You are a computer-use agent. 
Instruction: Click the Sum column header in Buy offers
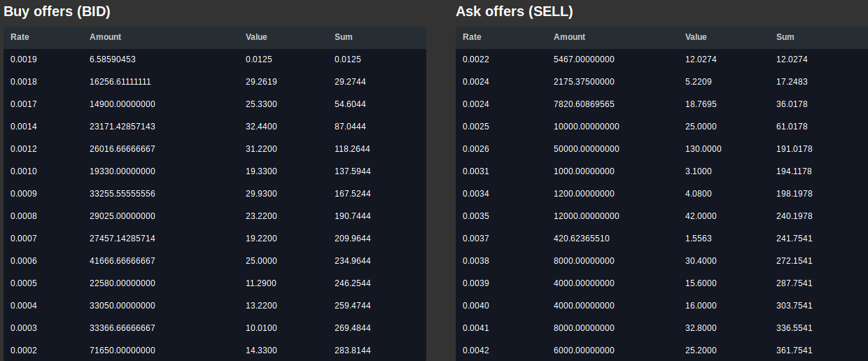point(344,37)
